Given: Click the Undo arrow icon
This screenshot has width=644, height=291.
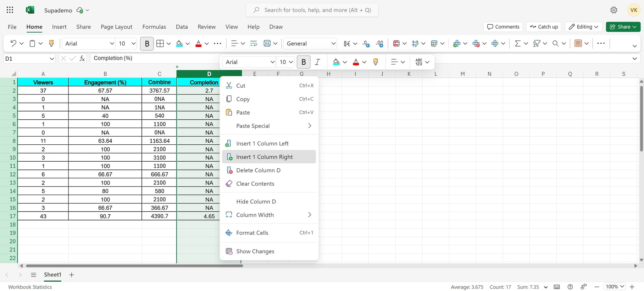Looking at the screenshot, I should click(13, 43).
